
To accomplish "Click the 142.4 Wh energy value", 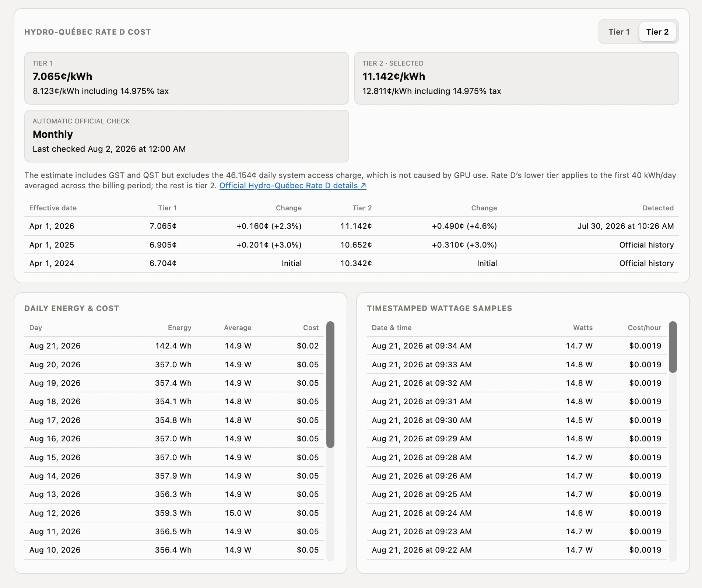I will click(x=173, y=346).
